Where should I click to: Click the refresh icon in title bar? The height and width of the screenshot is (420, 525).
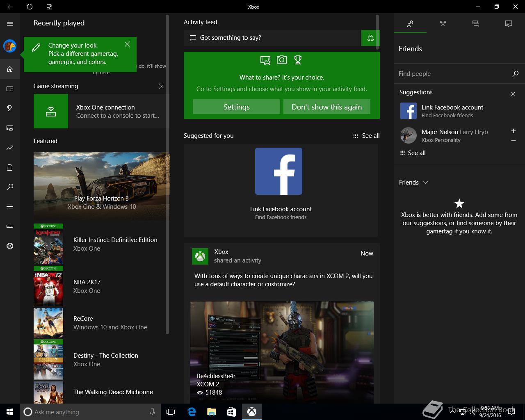pos(30,7)
